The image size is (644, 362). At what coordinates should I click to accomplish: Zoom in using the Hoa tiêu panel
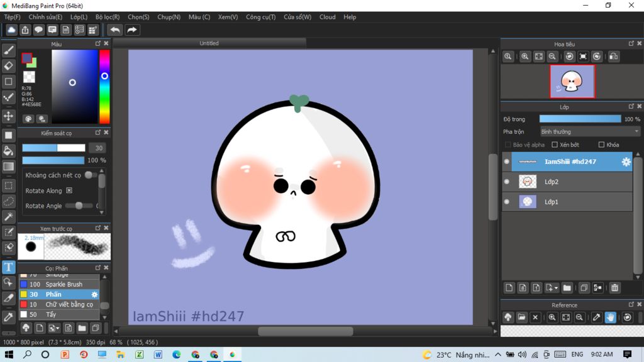525,57
